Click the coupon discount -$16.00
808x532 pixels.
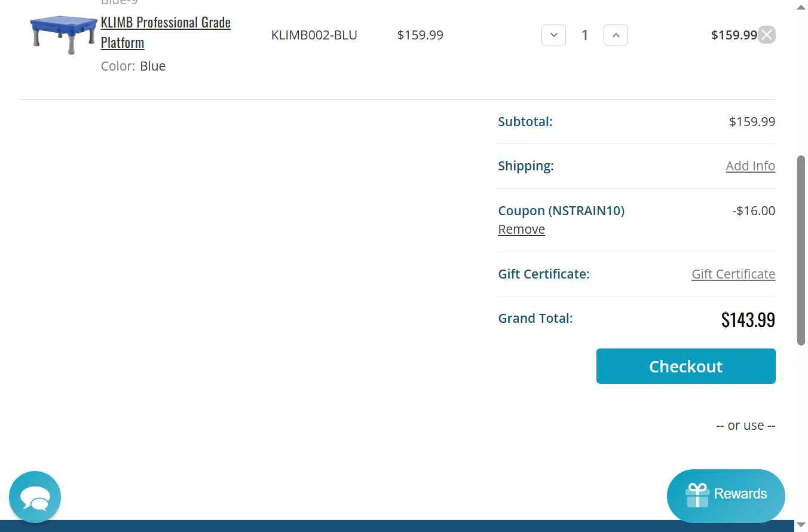[754, 210]
